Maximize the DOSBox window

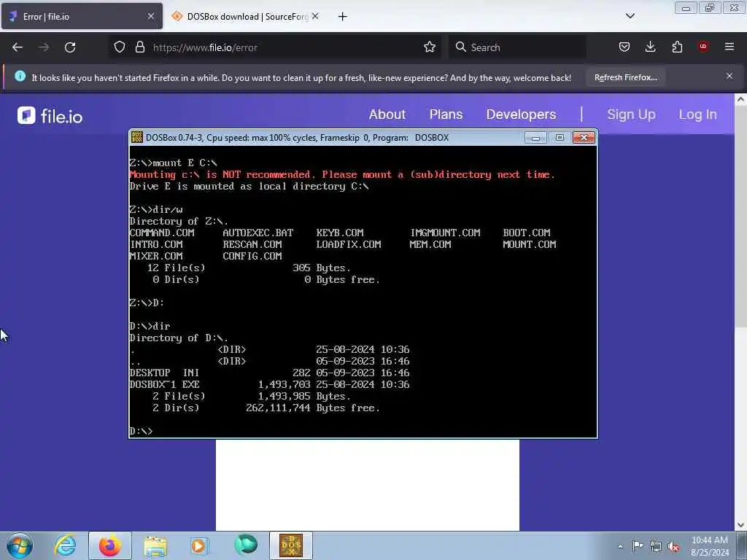(x=560, y=138)
